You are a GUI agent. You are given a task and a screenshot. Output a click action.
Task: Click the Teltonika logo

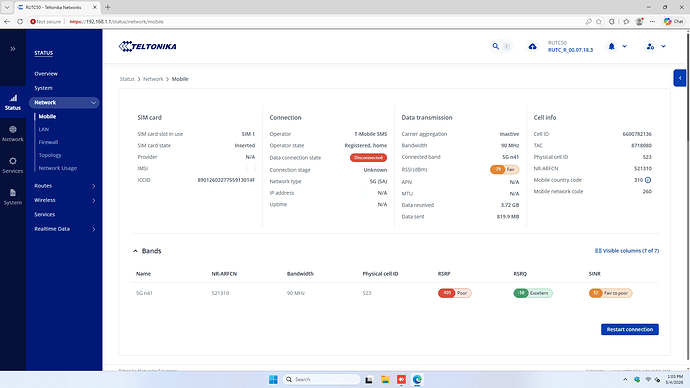click(x=147, y=47)
